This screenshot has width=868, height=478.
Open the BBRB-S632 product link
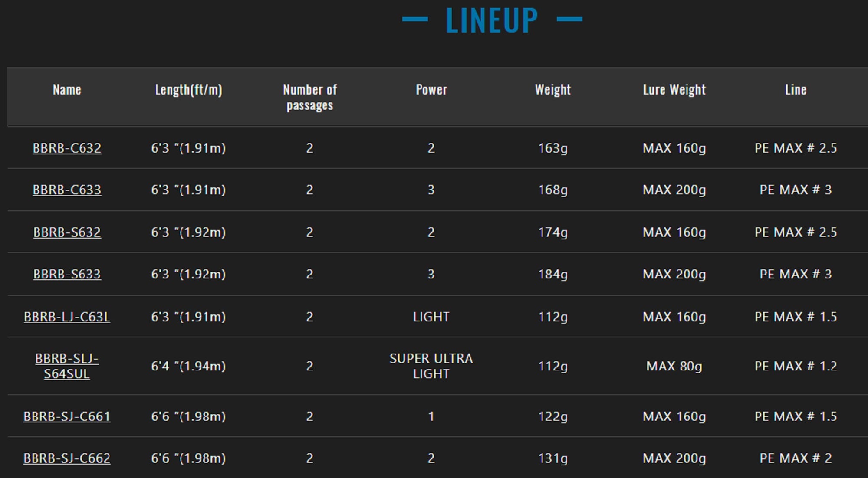[67, 232]
